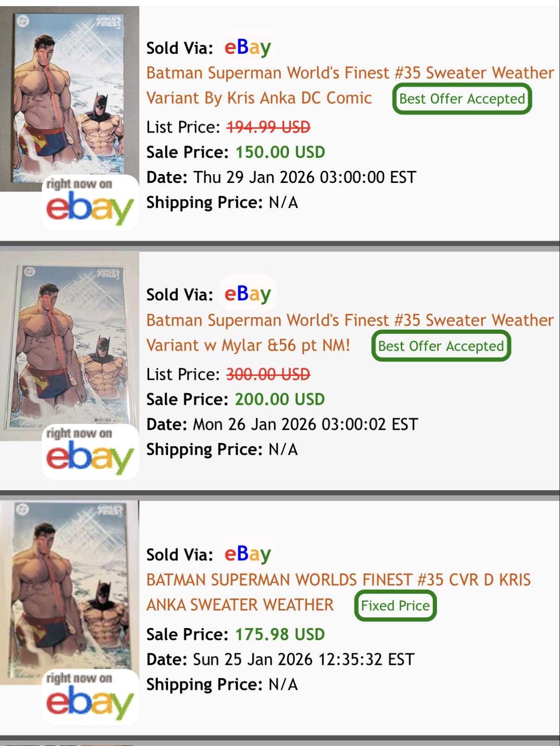Click the struck-through 194.99 USD list price
The width and height of the screenshot is (560, 746).
268,127
